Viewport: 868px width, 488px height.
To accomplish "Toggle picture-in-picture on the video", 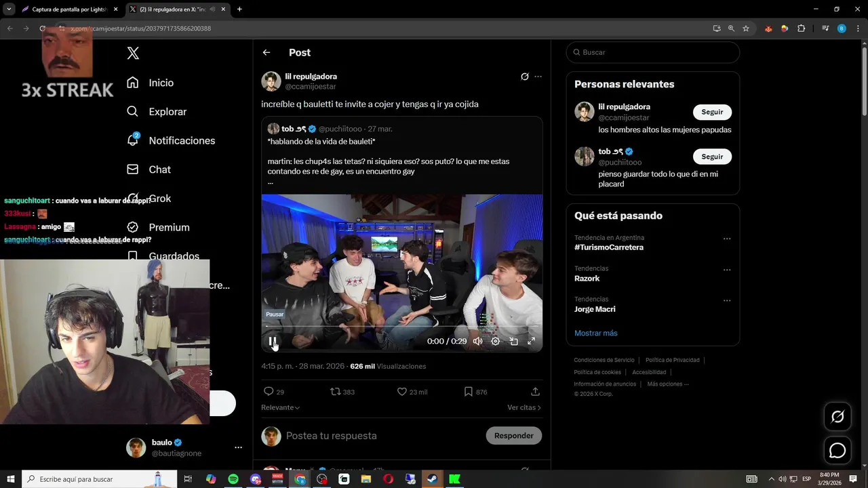I will [x=513, y=342].
